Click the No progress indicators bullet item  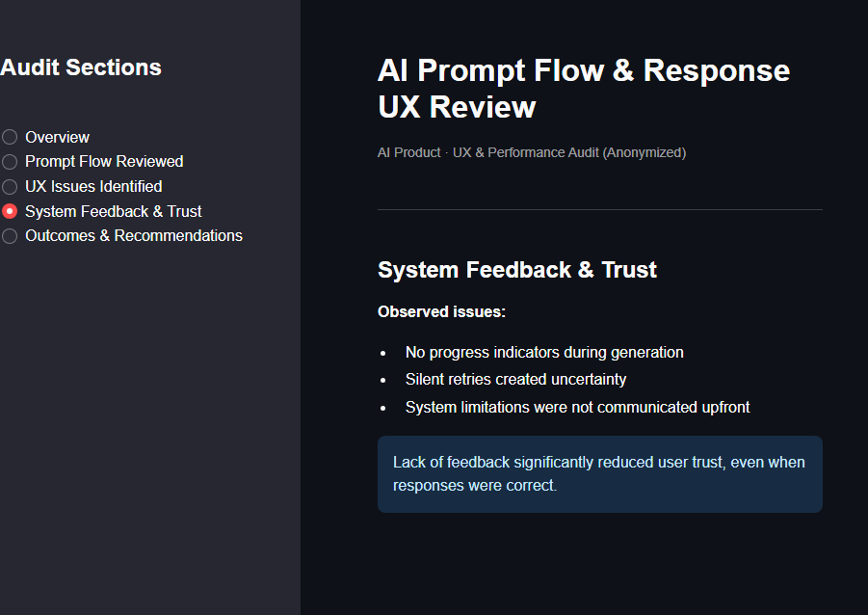[544, 353]
